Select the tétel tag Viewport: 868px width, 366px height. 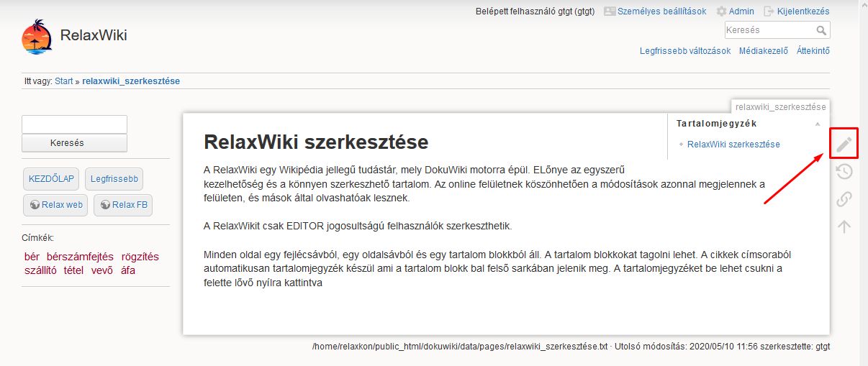pyautogui.click(x=73, y=270)
